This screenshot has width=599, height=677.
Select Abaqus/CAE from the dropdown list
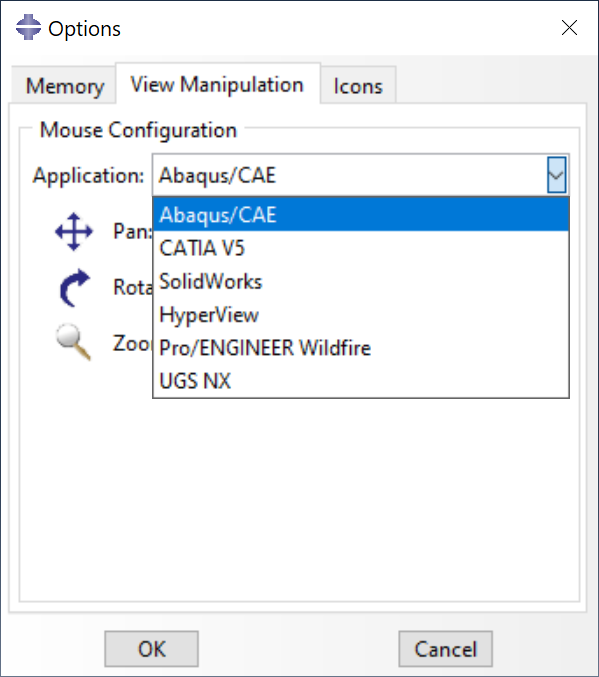[x=361, y=215]
